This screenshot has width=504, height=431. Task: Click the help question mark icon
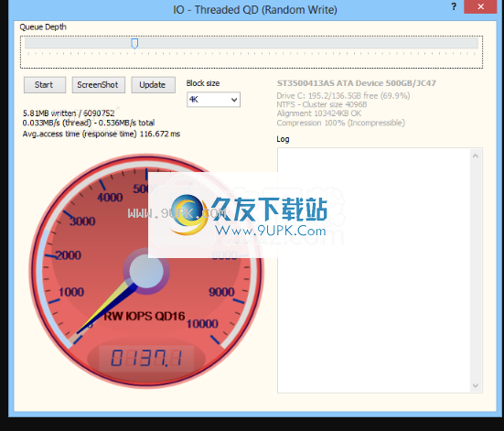tap(454, 6)
